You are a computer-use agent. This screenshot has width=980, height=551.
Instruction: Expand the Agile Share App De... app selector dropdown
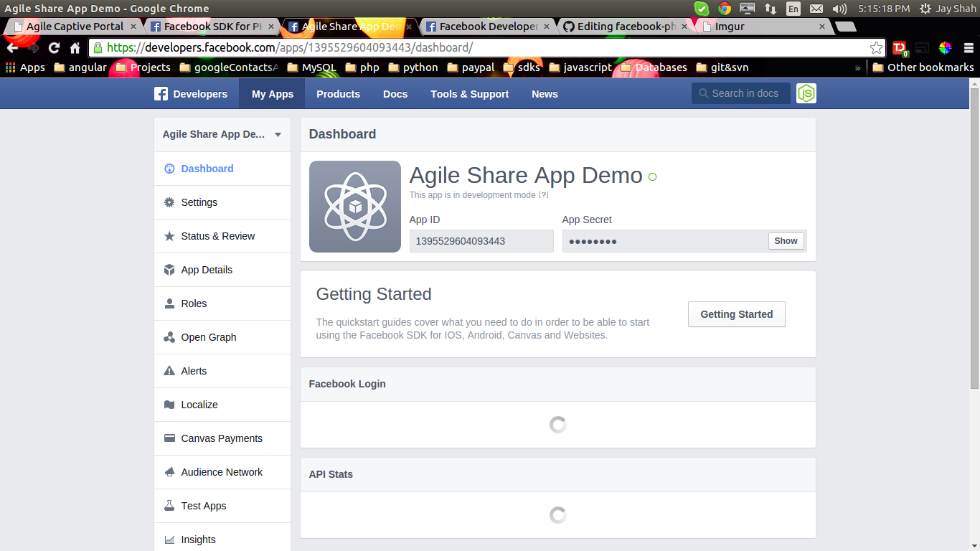[x=278, y=135]
